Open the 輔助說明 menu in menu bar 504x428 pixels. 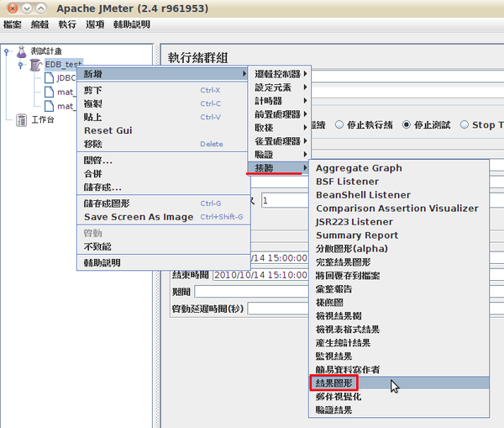coord(132,24)
